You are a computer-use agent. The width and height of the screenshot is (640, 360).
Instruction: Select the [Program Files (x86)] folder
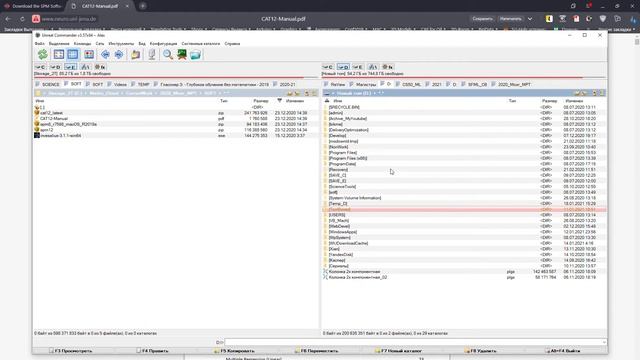(x=464, y=158)
